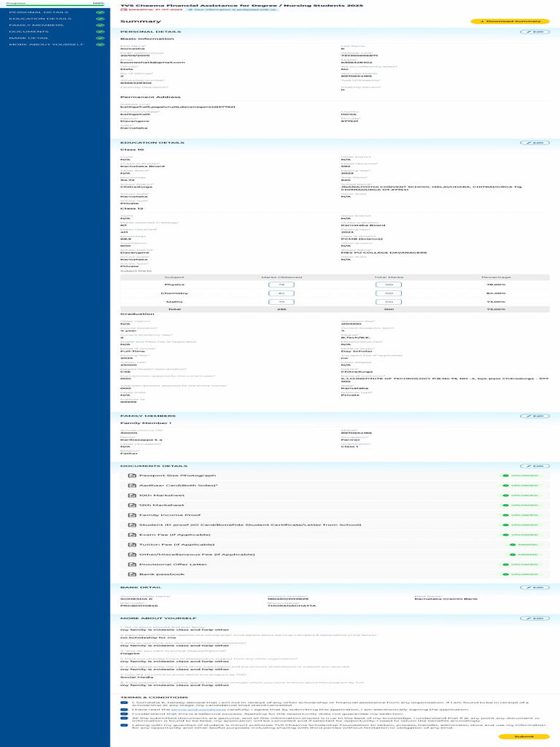Toggle the 'I have read the terms' checkbox
The image size is (560, 747).
click(x=124, y=709)
